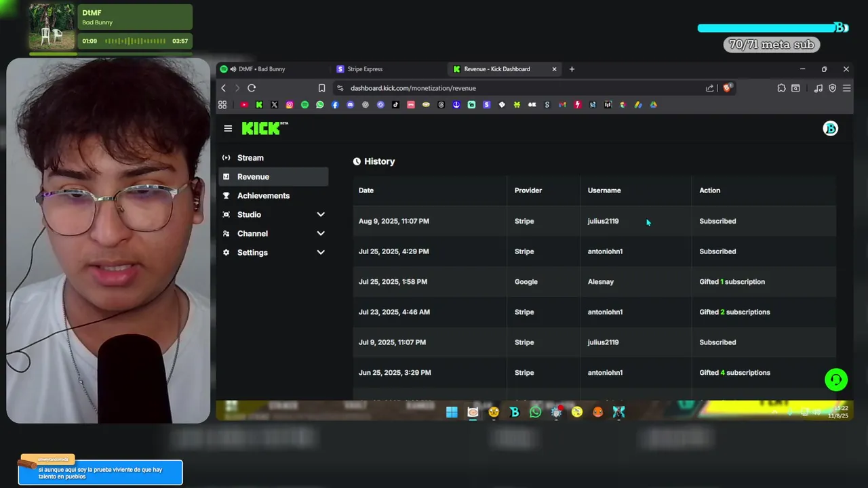This screenshot has width=868, height=488.
Task: Expand the Studio sidebar section
Action: pyautogui.click(x=273, y=215)
